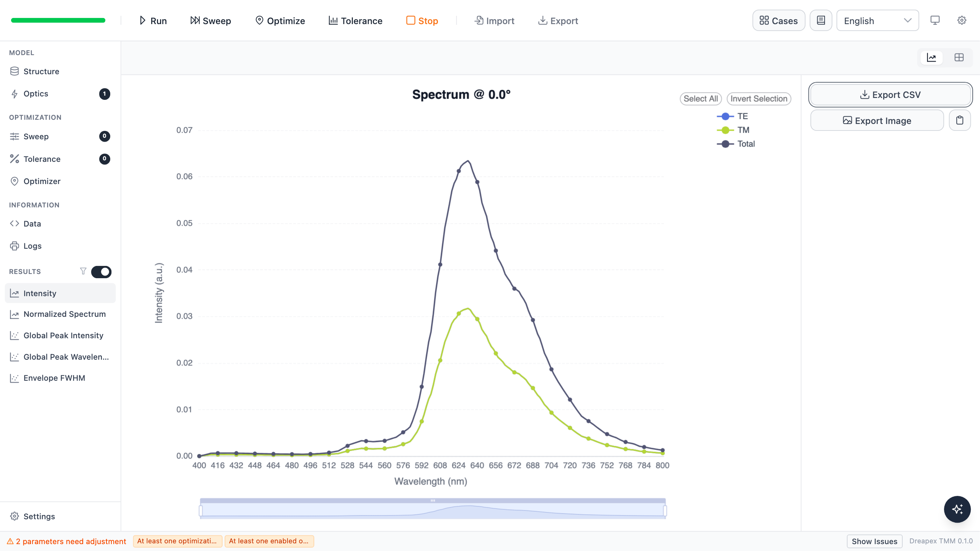
Task: Toggle Total series in legend
Action: click(x=735, y=144)
